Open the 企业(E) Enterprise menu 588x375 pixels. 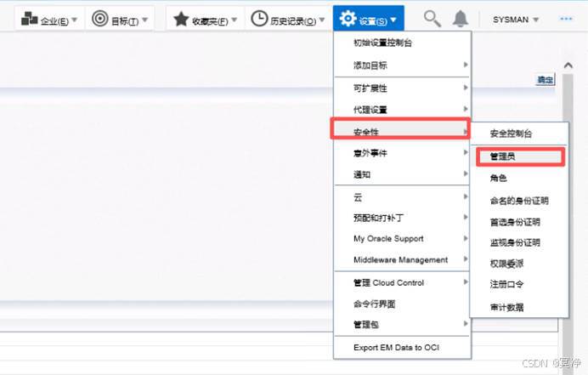[49, 19]
